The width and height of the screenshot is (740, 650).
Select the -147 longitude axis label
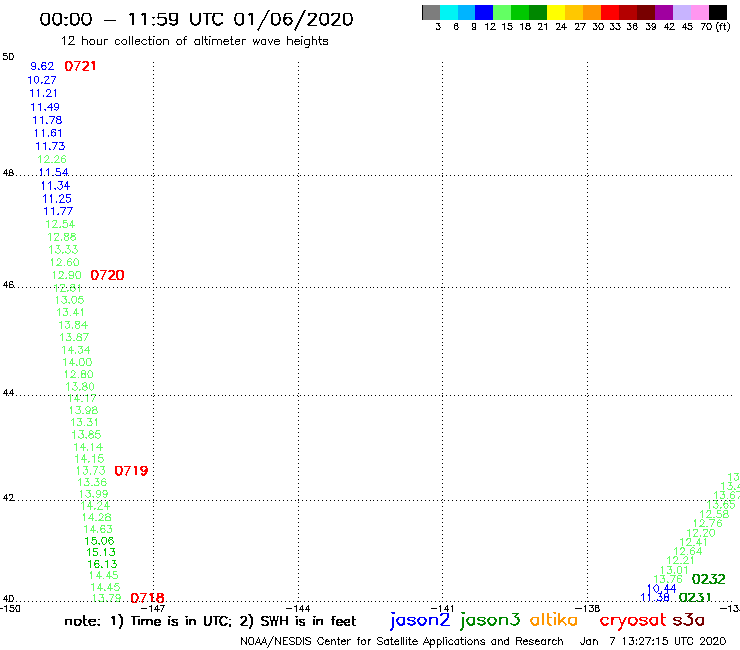[x=153, y=609]
